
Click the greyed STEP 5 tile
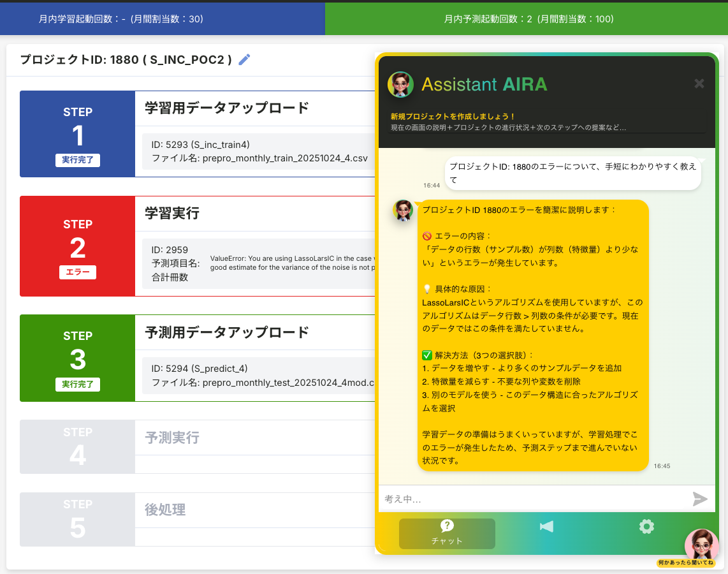78,519
